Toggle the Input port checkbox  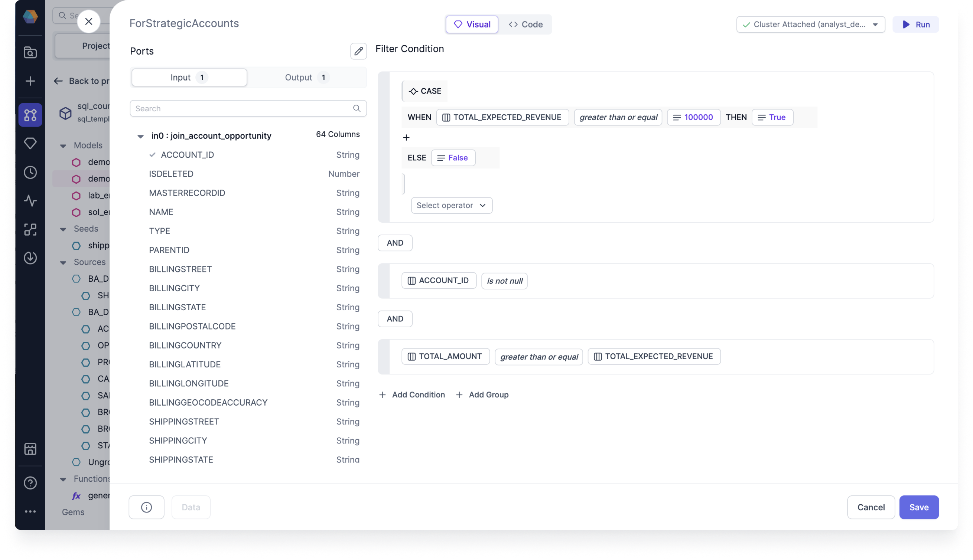[x=189, y=77]
